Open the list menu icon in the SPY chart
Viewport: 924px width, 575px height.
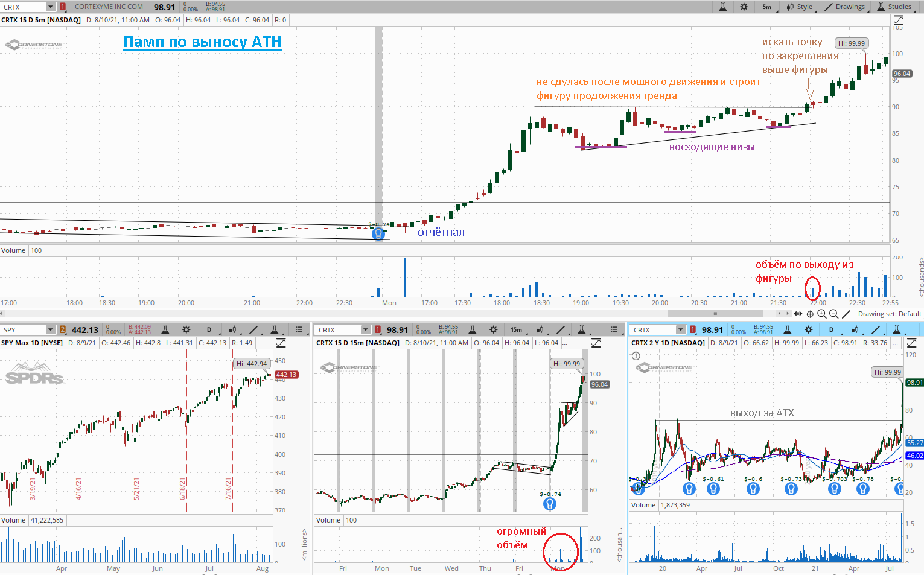[299, 330]
